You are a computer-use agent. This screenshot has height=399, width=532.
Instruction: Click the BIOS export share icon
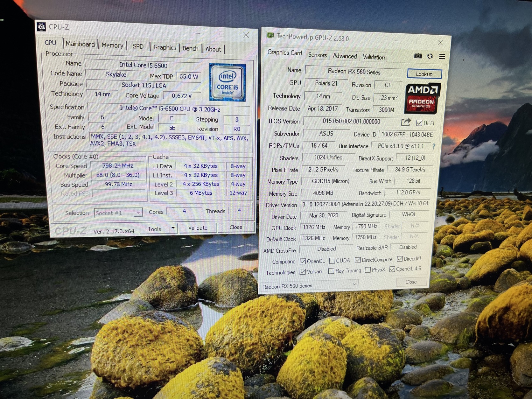(x=406, y=122)
